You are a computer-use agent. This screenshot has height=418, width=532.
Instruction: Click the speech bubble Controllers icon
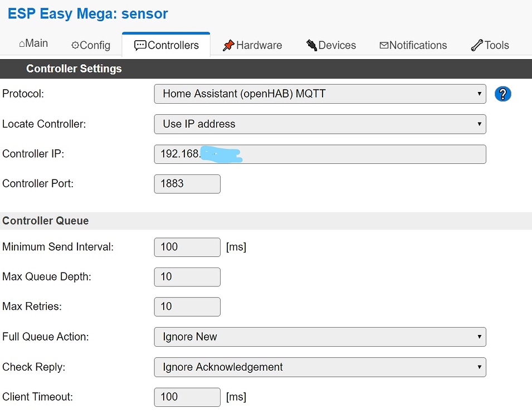(140, 46)
